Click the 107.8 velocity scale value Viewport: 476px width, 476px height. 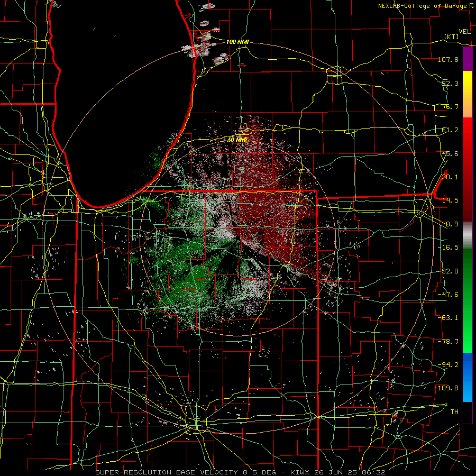448,59
